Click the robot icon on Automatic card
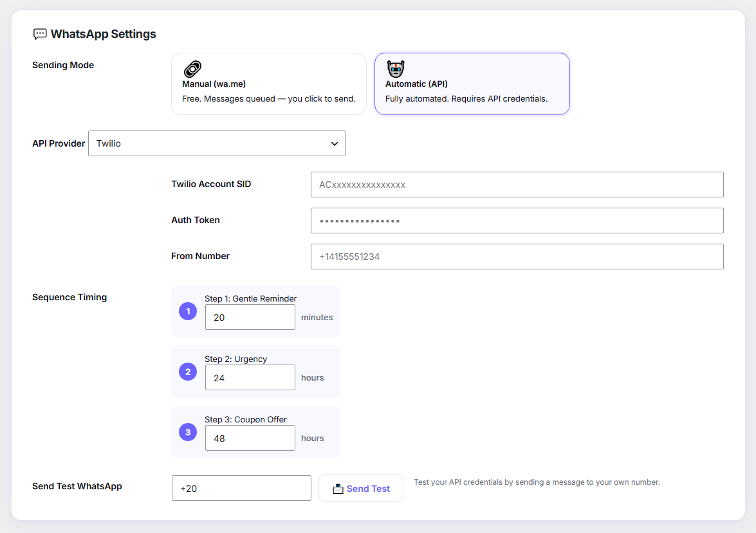The height and width of the screenshot is (533, 756). (396, 69)
